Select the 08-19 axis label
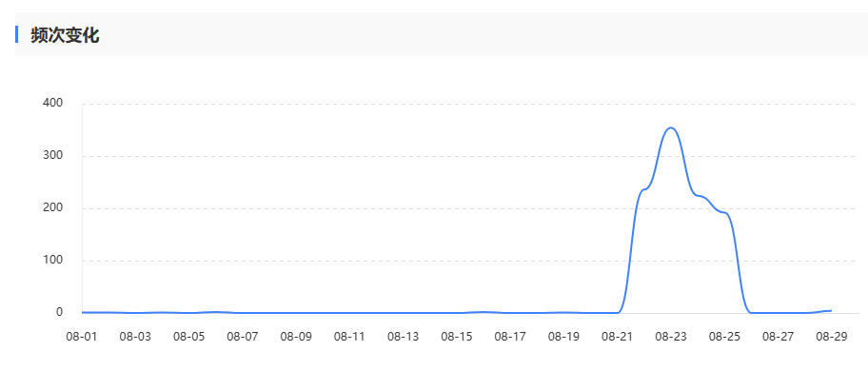Viewport: 868px width, 371px height. [563, 337]
